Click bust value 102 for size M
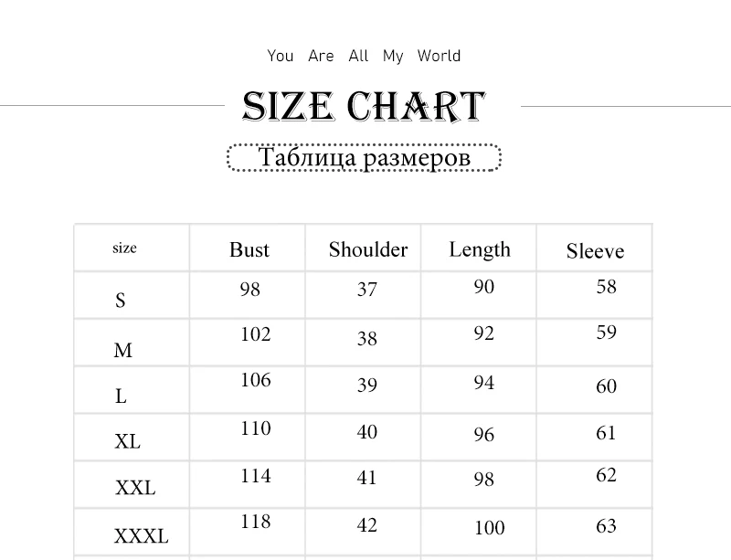This screenshot has height=560, width=731. [256, 334]
